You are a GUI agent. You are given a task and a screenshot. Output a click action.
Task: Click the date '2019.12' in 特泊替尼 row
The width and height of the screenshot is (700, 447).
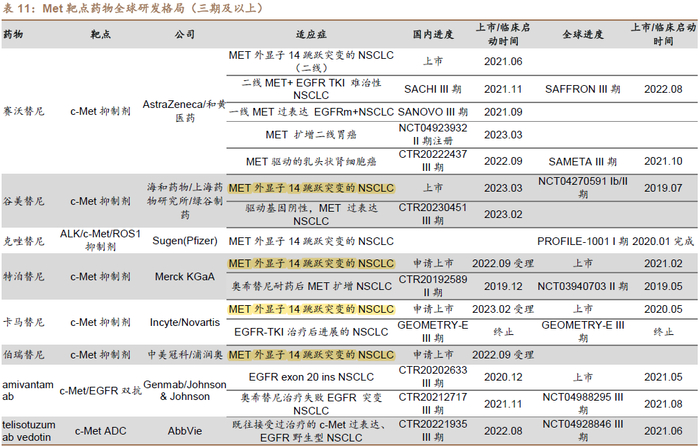tap(503, 286)
